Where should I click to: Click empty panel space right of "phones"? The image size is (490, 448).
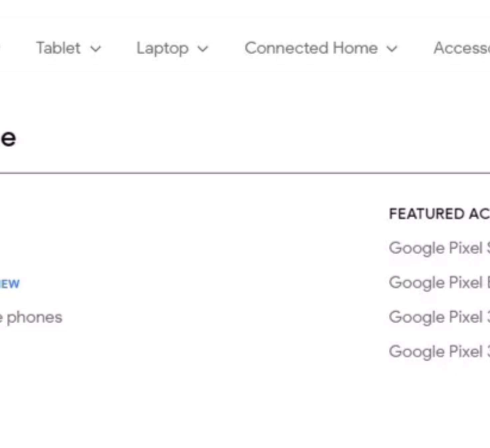pos(200,317)
